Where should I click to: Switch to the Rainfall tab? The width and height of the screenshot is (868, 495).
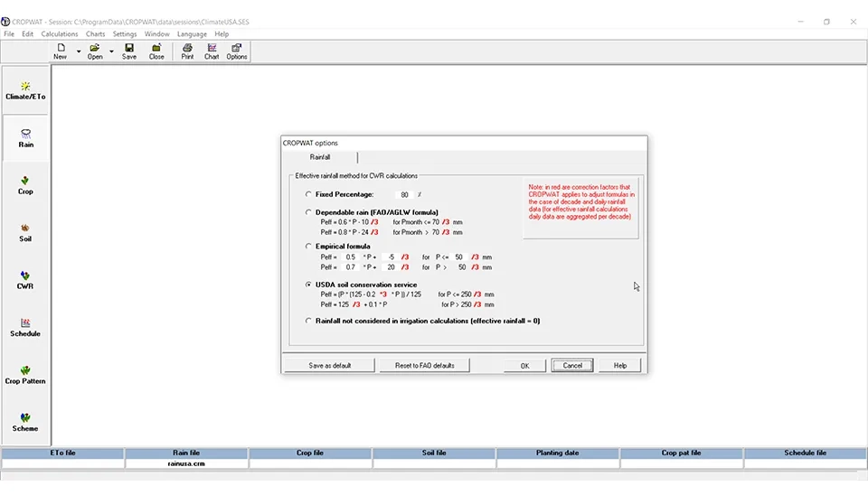320,157
